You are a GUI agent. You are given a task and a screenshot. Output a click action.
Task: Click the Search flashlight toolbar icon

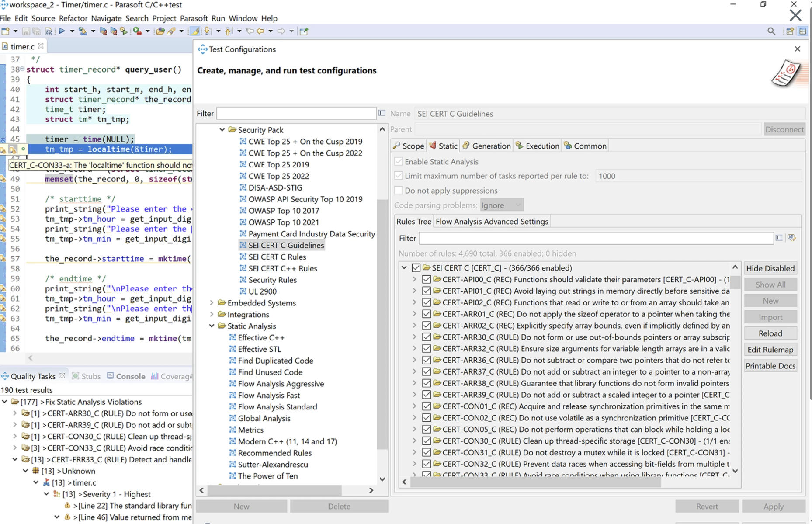[x=171, y=31]
